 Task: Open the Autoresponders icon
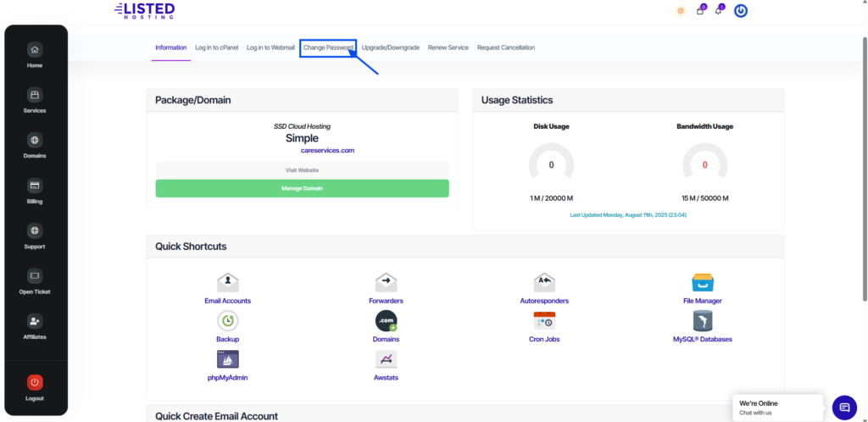point(544,282)
